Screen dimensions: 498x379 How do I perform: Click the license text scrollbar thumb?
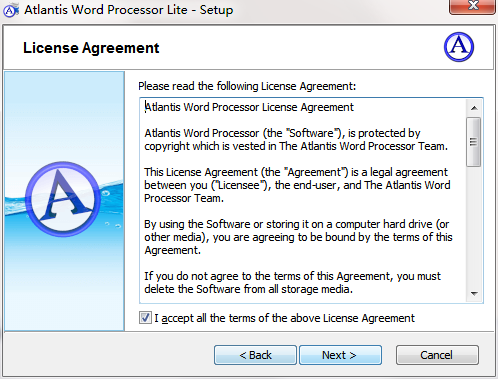click(474, 142)
